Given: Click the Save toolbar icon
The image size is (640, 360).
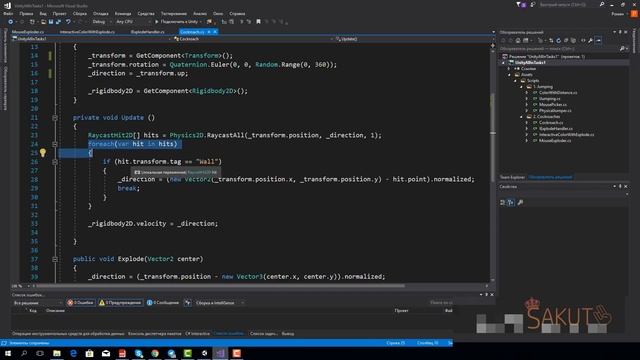Looking at the screenshot, I should point(51,22).
